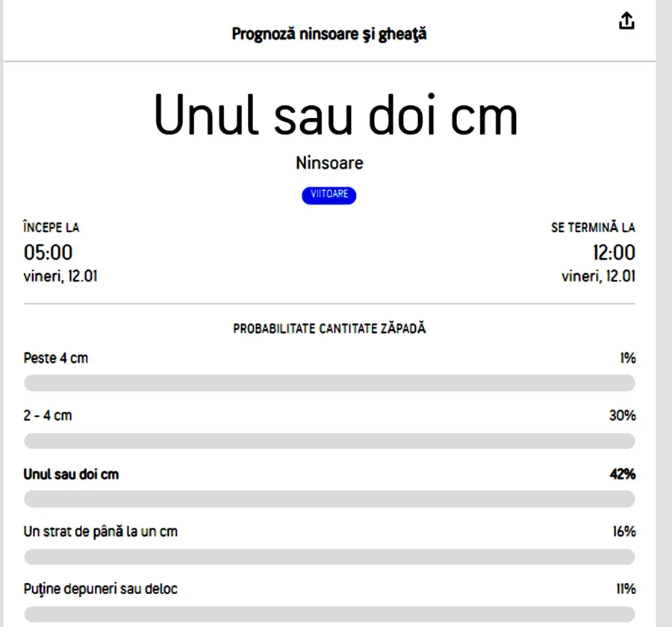Click the "Prognoză ninsoare și gheață" page title
This screenshot has height=627, width=672.
[329, 34]
